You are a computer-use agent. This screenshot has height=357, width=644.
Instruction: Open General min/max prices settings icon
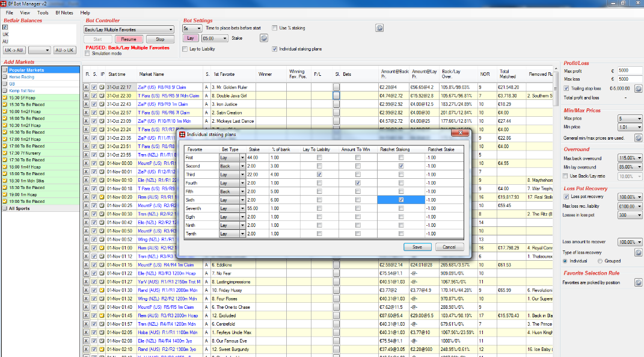pyautogui.click(x=638, y=138)
